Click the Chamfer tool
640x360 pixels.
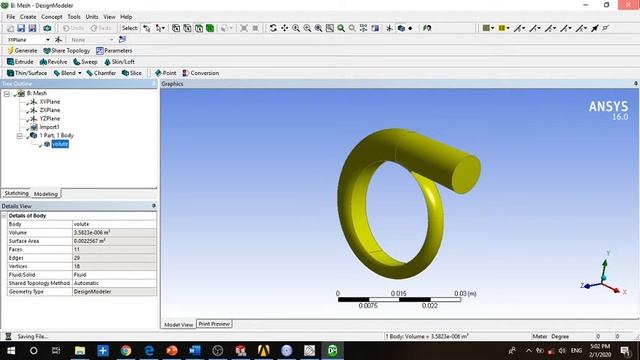tap(101, 73)
